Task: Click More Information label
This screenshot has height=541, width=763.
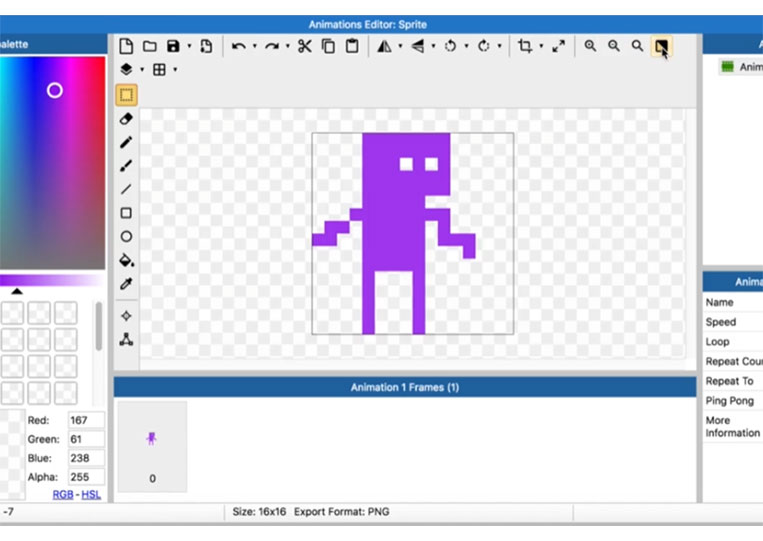Action: (732, 427)
